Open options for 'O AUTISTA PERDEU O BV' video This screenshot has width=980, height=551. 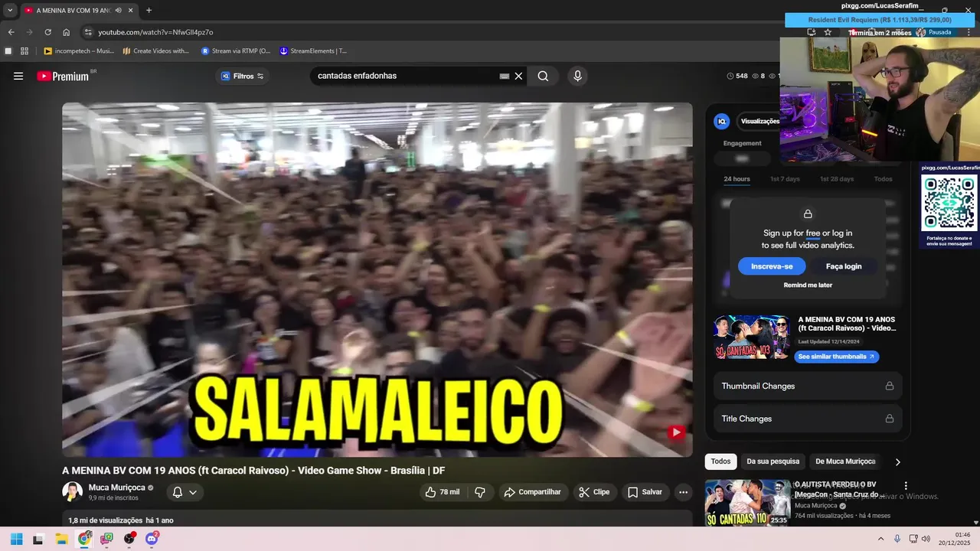coord(906,486)
